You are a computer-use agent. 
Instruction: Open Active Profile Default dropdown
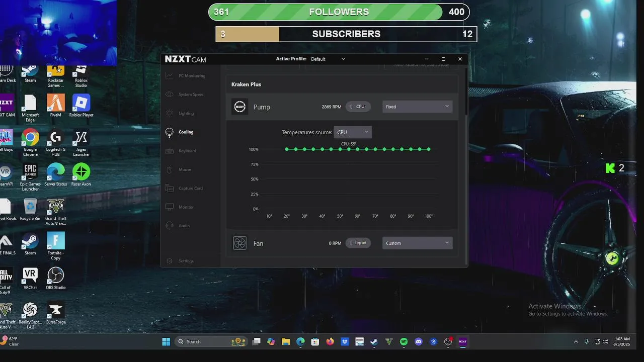click(328, 59)
